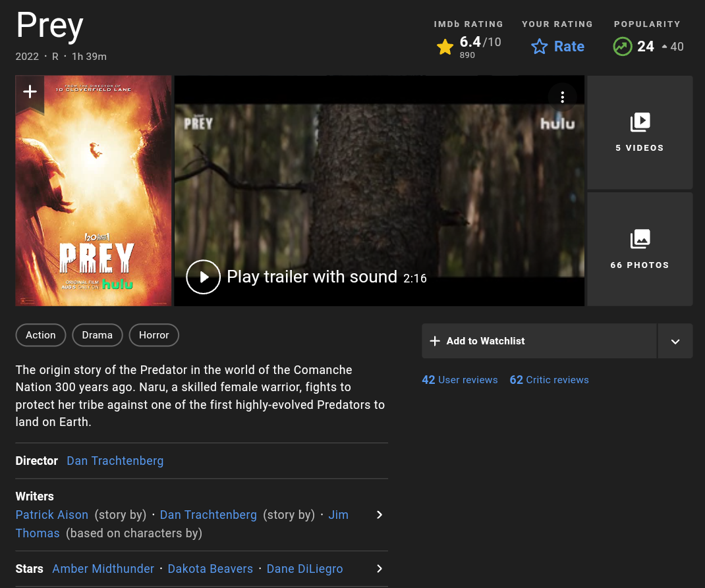Click the 2022 release year
The height and width of the screenshot is (588, 705).
click(27, 57)
